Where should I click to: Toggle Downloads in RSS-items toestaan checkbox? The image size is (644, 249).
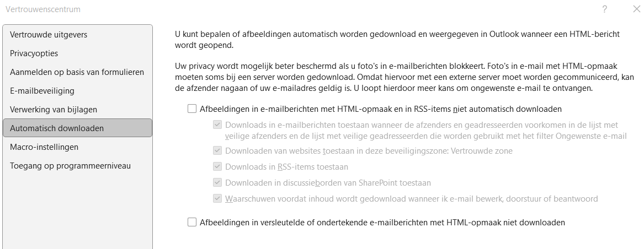click(217, 167)
